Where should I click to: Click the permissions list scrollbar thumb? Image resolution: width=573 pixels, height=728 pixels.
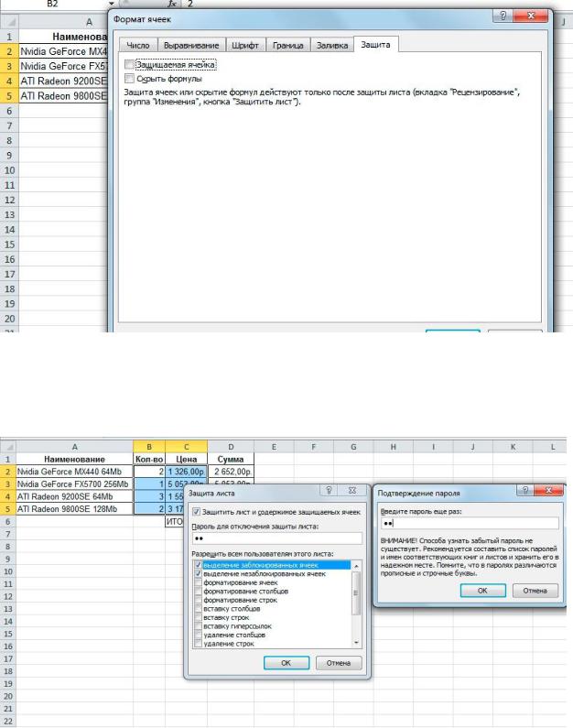coord(356,592)
